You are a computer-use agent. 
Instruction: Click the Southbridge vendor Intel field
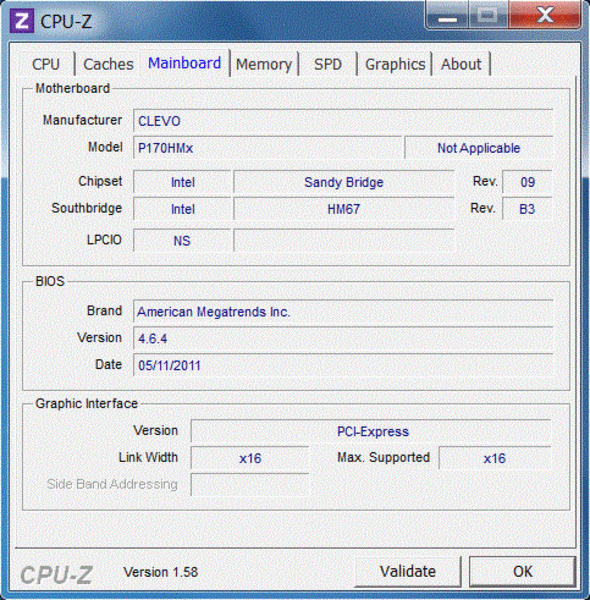point(183,209)
